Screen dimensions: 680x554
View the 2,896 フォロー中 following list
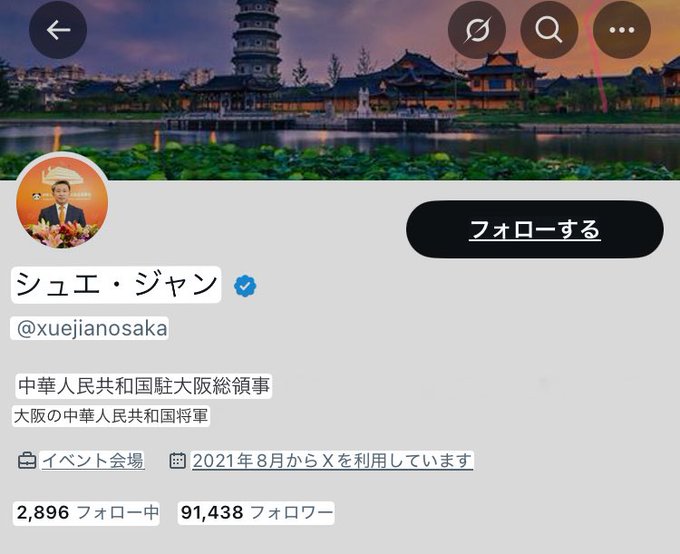pos(87,513)
